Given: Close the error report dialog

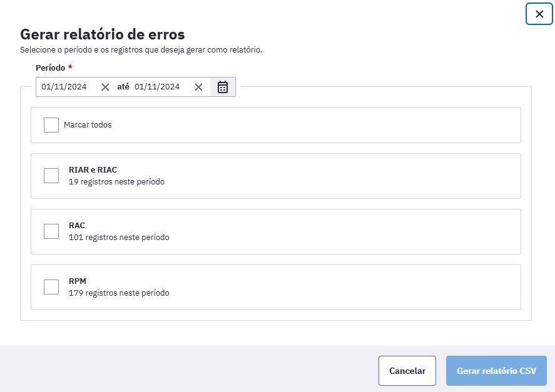Looking at the screenshot, I should [539, 14].
